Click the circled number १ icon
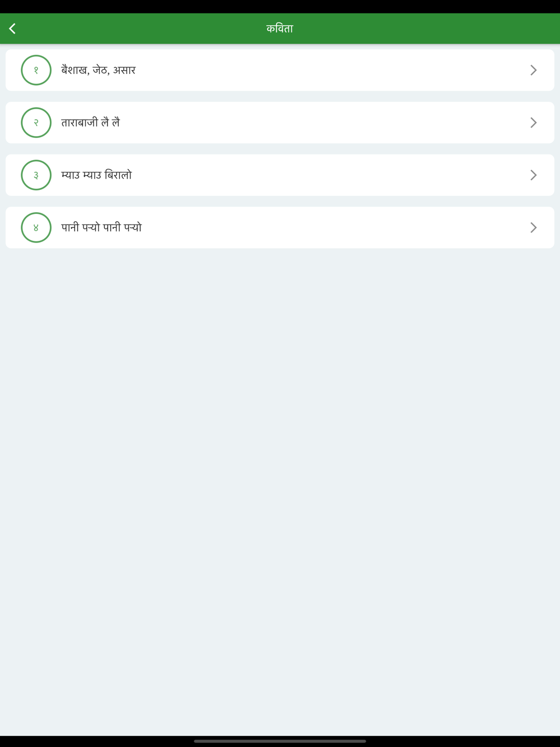The height and width of the screenshot is (747, 560). (x=36, y=70)
